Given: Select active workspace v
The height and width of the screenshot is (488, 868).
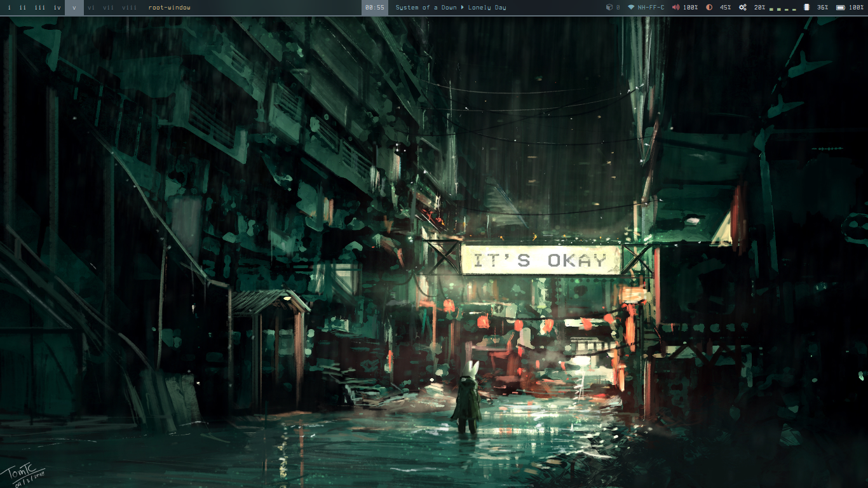Looking at the screenshot, I should pyautogui.click(x=74, y=8).
